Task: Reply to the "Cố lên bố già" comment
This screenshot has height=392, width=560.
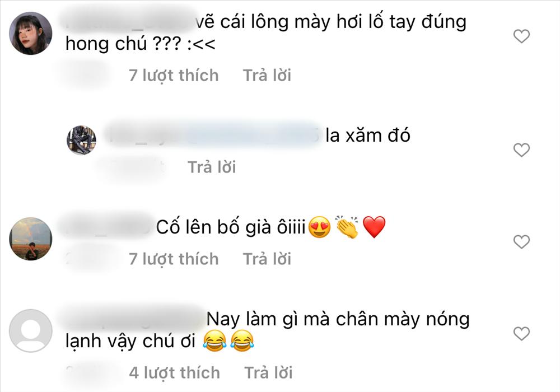Action: tap(267, 259)
